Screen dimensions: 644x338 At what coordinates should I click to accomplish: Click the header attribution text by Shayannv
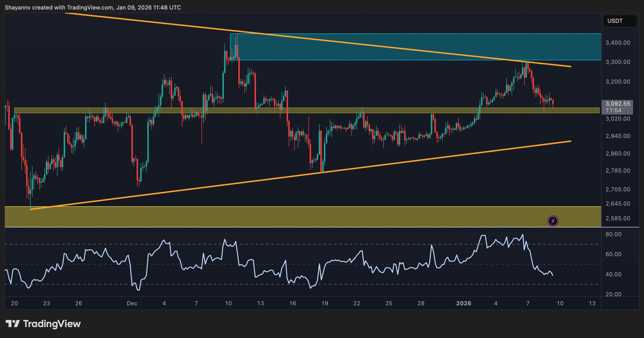(x=93, y=8)
